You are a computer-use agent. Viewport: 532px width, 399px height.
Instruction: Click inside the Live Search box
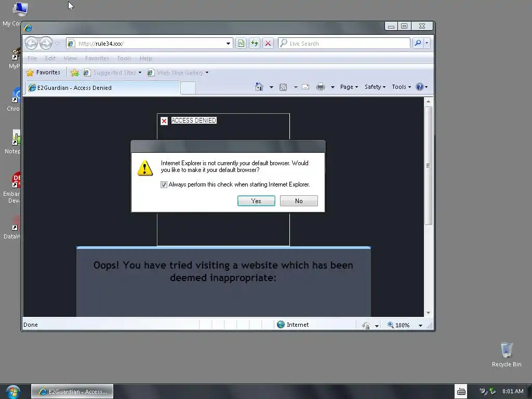(344, 44)
